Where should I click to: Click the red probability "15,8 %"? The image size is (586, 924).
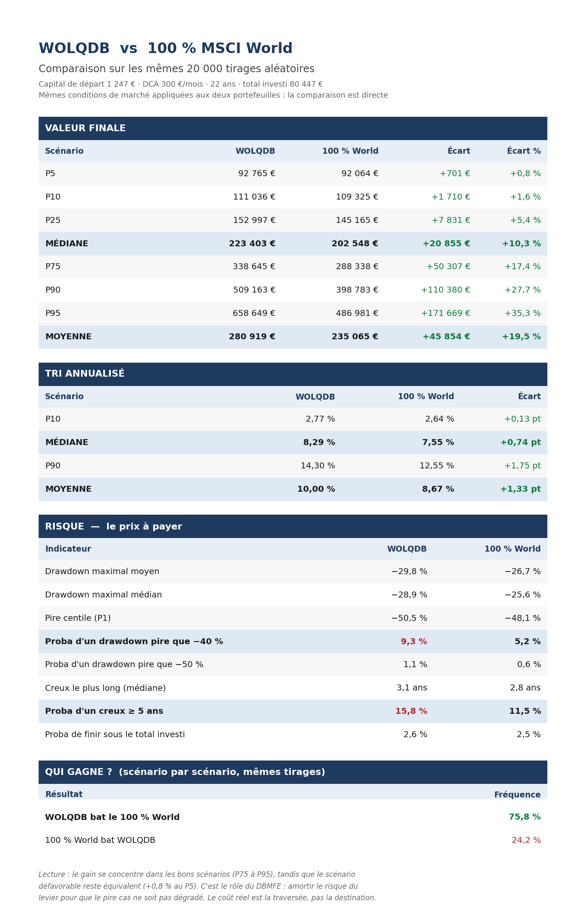(x=411, y=711)
